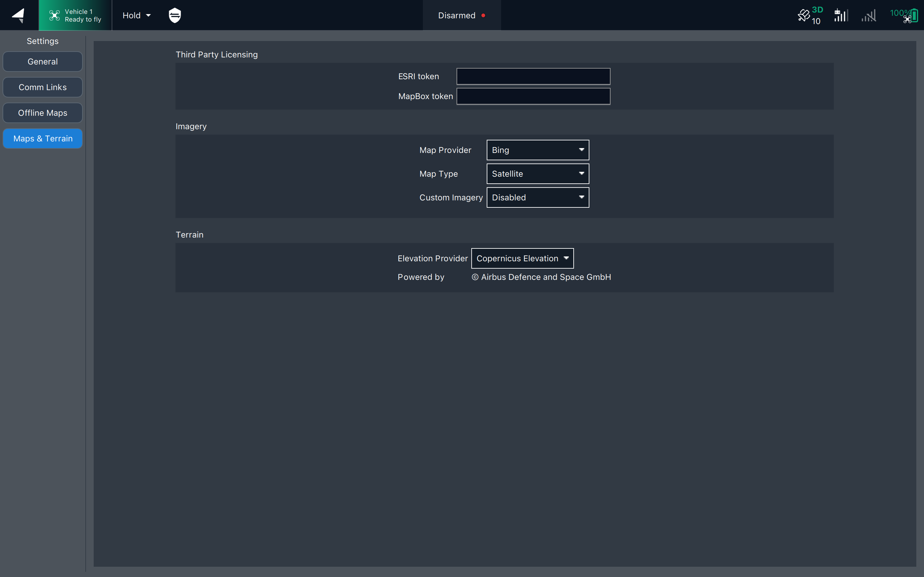Click the crossed-out telemetry signal icon
The width and height of the screenshot is (924, 577).
(868, 16)
